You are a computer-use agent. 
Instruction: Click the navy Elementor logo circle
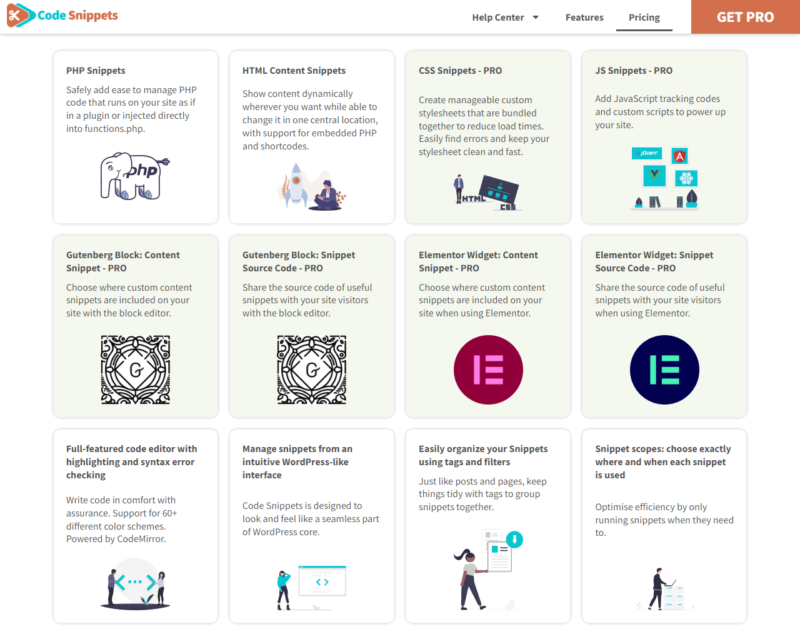click(664, 370)
